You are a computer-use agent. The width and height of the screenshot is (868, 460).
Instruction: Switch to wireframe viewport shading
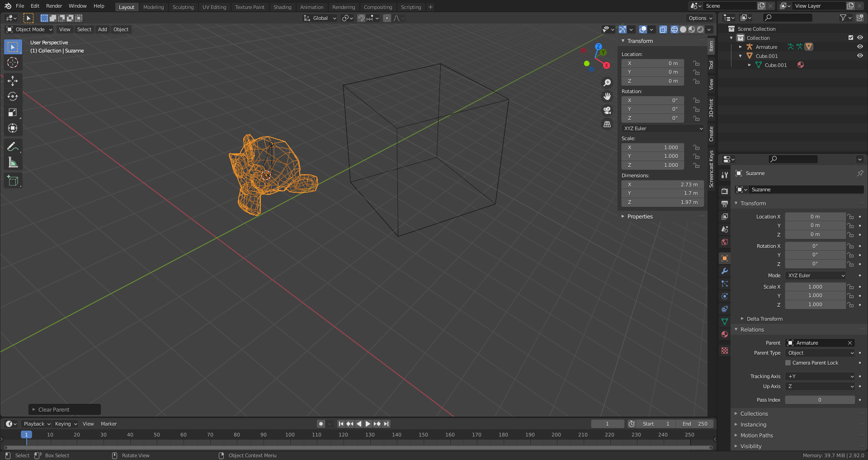(675, 29)
